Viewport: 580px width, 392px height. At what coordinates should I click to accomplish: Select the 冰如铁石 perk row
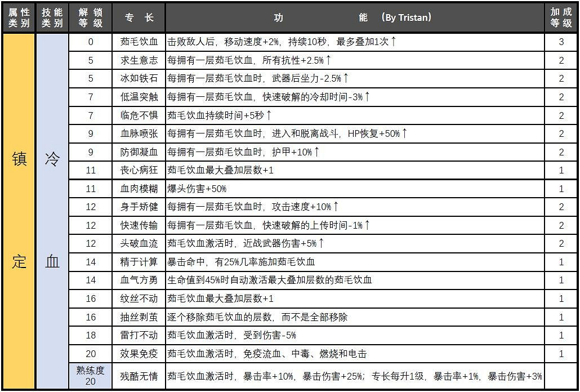[138, 78]
